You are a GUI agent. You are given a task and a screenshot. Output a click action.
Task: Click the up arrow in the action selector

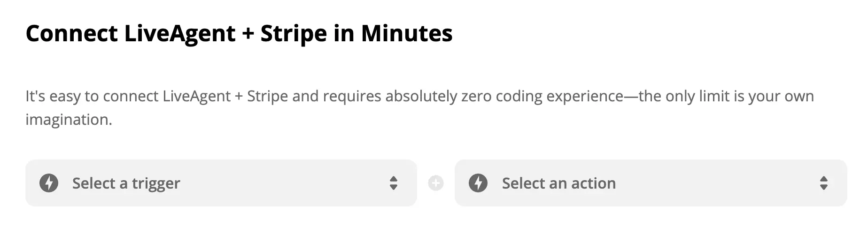(823, 179)
